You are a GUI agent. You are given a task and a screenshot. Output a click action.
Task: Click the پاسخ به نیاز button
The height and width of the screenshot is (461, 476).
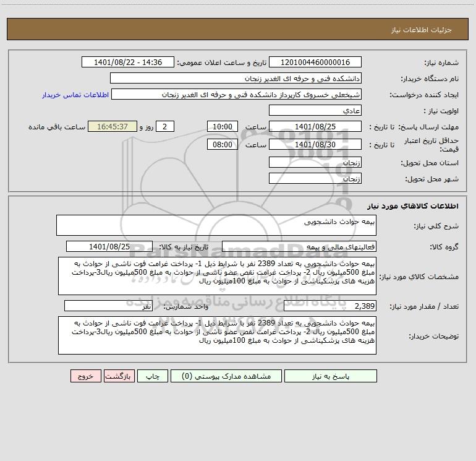coord(331,376)
